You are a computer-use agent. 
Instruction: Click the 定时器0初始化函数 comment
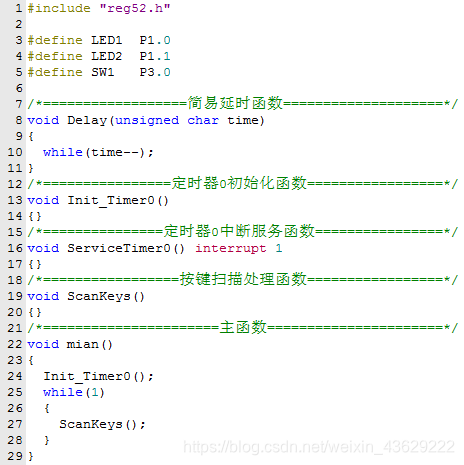[239, 183]
